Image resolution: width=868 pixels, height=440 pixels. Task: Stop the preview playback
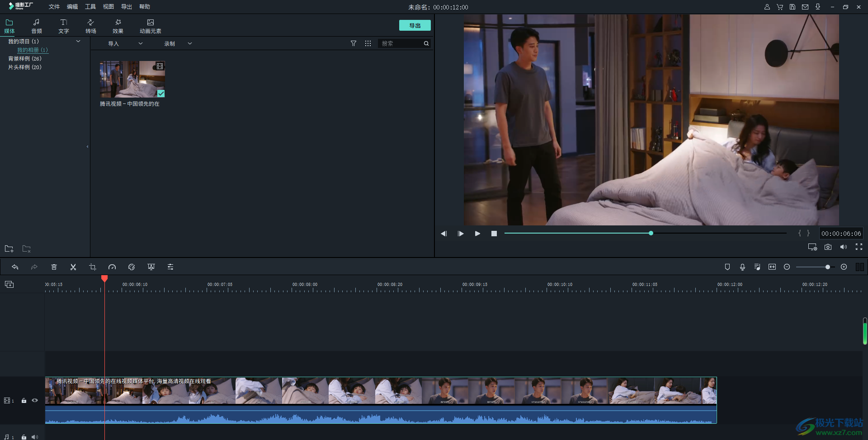click(494, 234)
